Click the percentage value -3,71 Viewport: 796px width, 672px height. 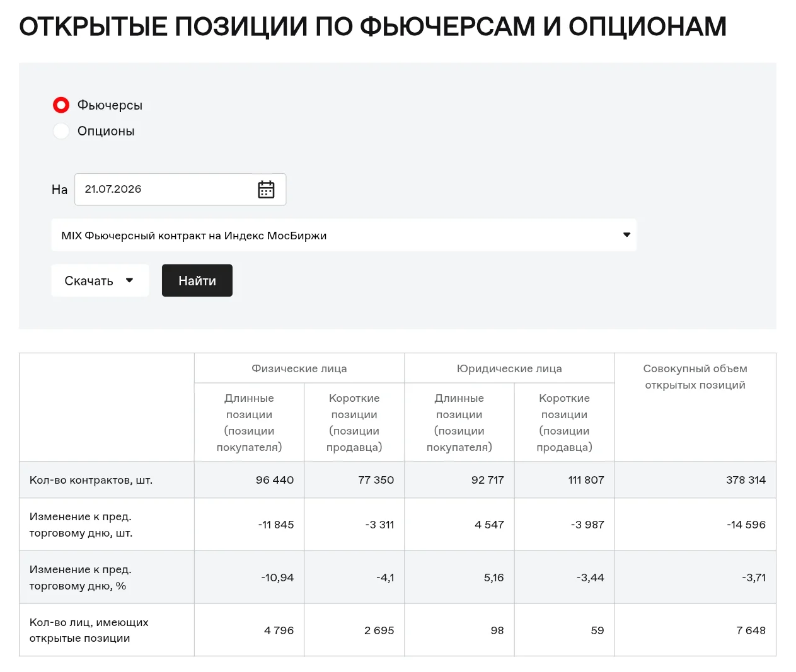(x=754, y=578)
